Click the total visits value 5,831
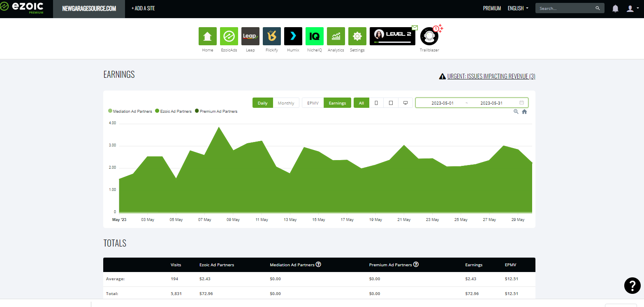The width and height of the screenshot is (644, 307). point(176,294)
